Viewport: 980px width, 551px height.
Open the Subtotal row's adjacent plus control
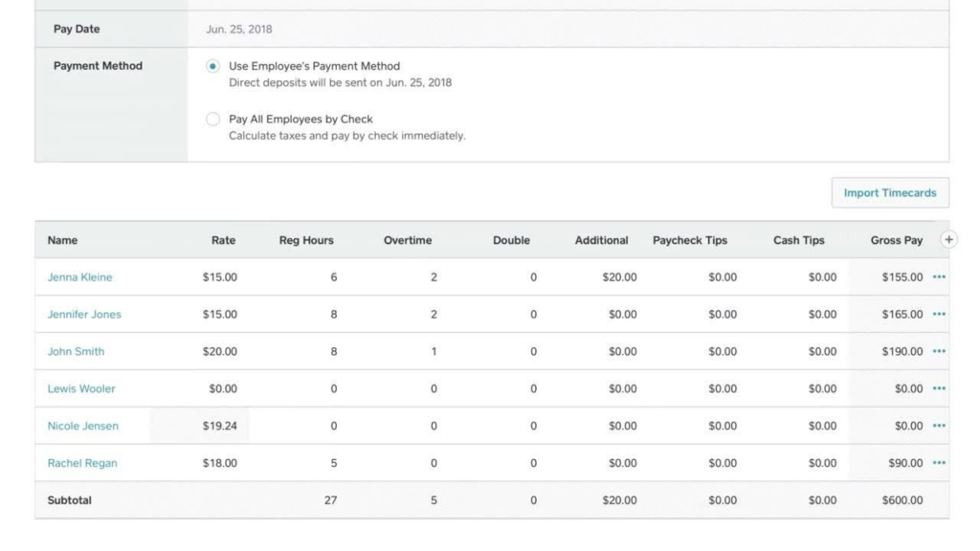[x=947, y=240]
